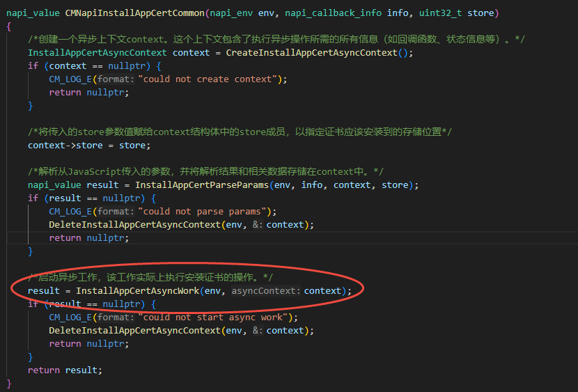Click the "context->store = store;" assignment line

89,146
